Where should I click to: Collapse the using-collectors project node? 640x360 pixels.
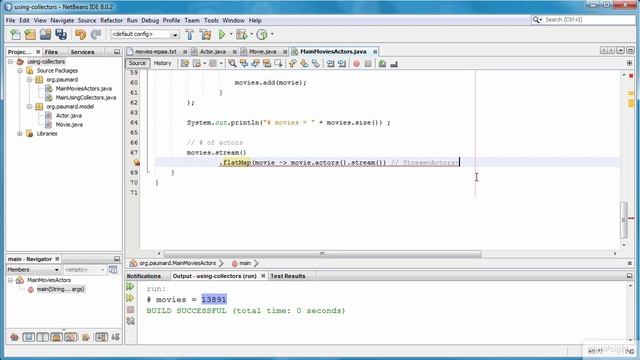point(11,62)
